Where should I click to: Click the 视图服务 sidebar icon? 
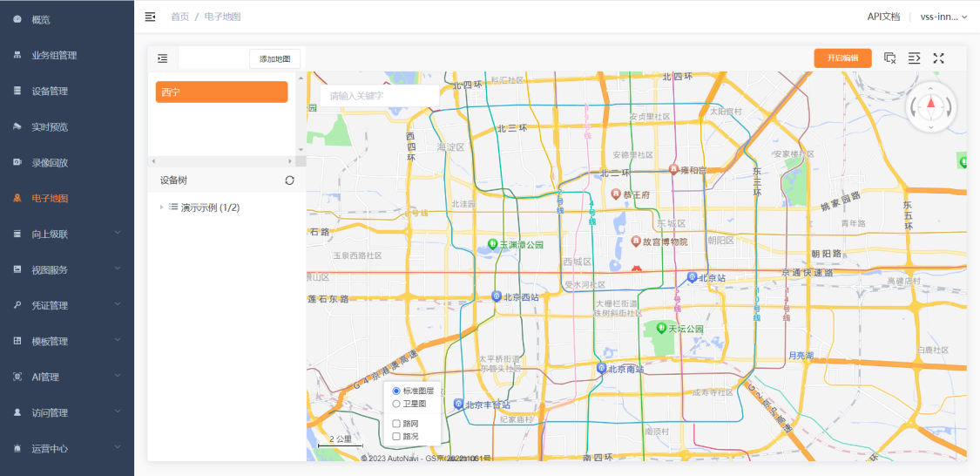pos(17,269)
